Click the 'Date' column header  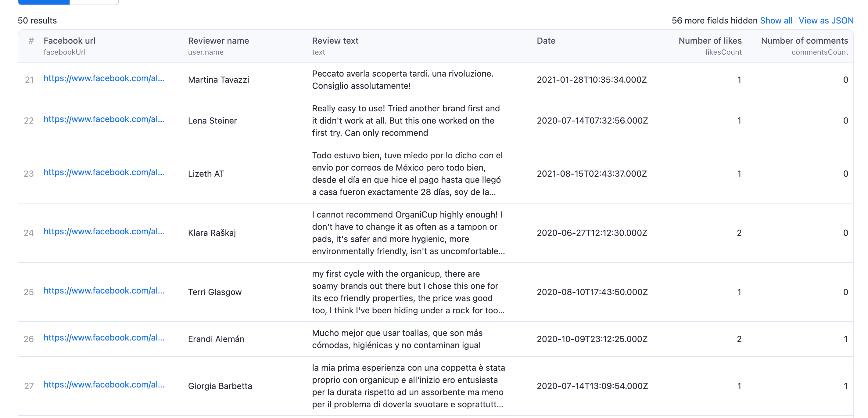[x=546, y=41]
